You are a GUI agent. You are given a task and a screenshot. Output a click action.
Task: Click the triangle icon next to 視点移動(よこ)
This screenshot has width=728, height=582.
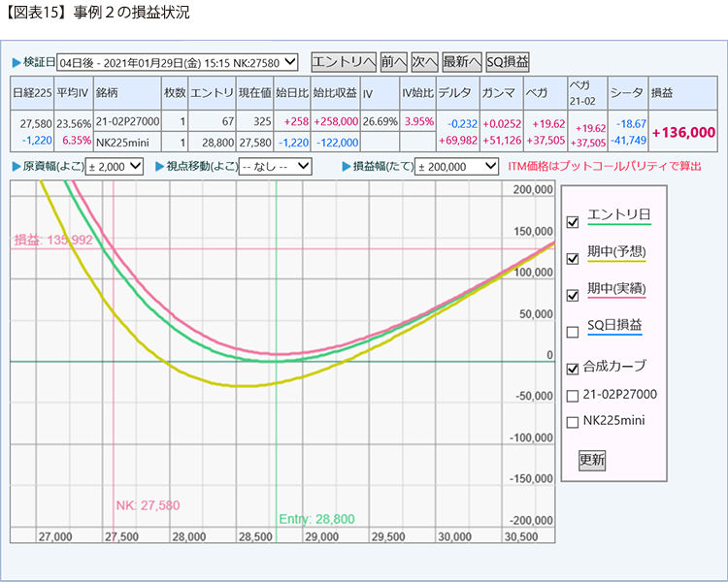click(x=157, y=167)
